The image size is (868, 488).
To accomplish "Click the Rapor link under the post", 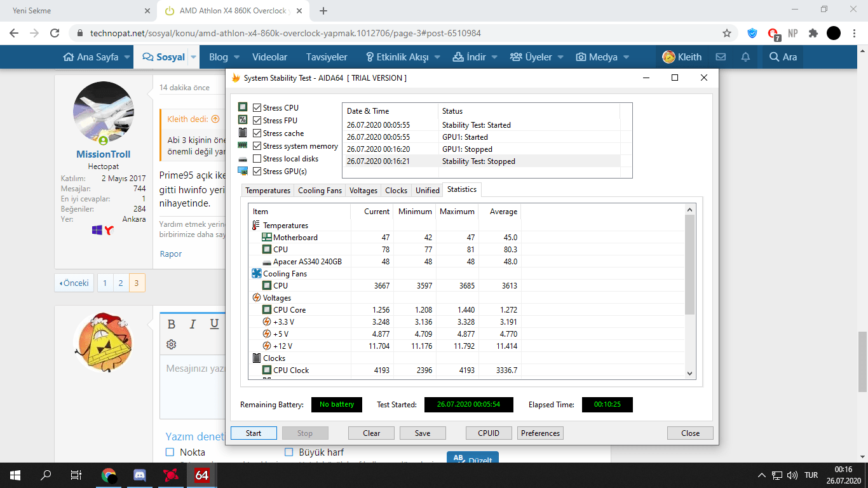I will click(171, 254).
